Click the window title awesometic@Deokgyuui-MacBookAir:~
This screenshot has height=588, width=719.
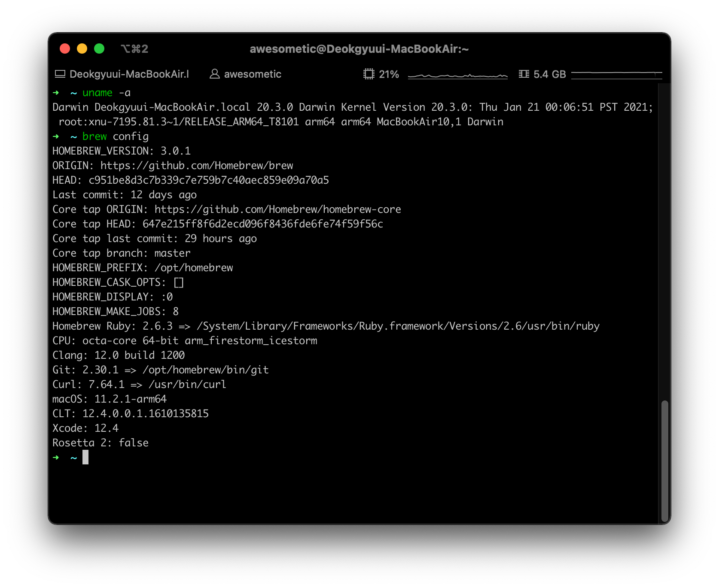(x=359, y=49)
